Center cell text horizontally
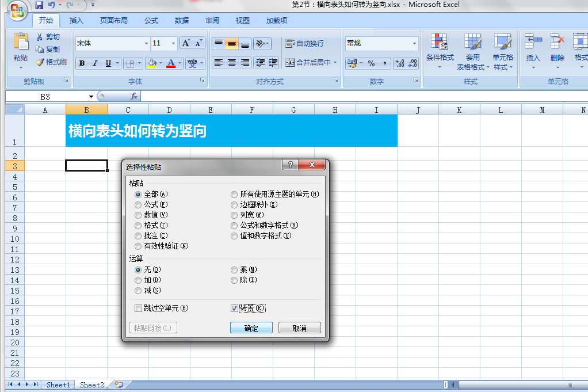Screen dimensions: 588x392 point(232,62)
